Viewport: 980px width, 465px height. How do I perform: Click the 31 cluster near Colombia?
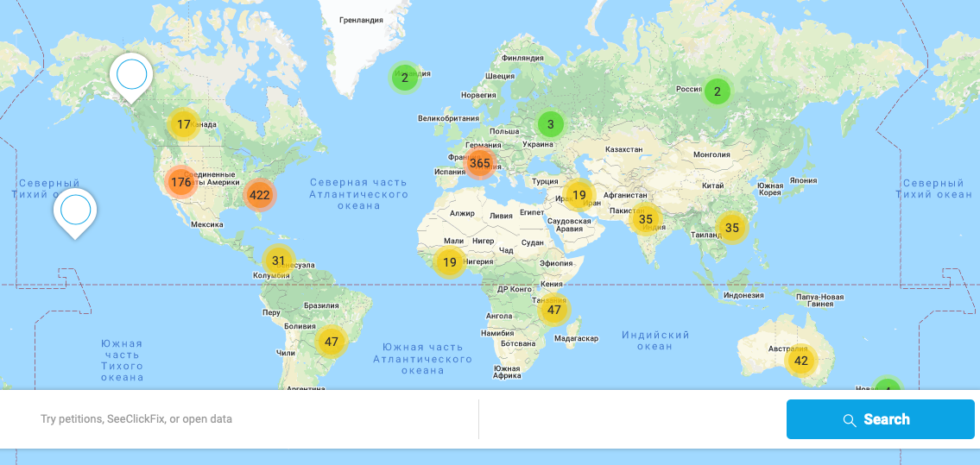tap(278, 261)
